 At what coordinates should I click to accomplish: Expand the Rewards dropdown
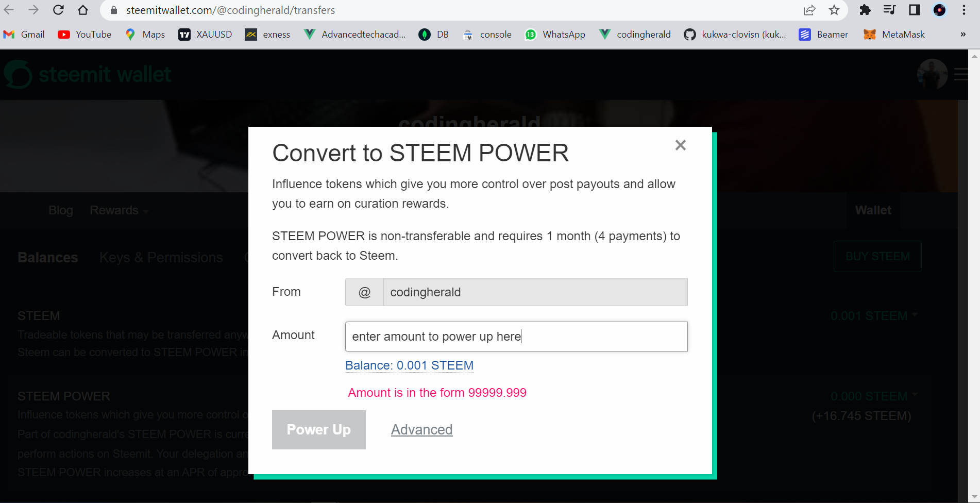pyautogui.click(x=119, y=210)
